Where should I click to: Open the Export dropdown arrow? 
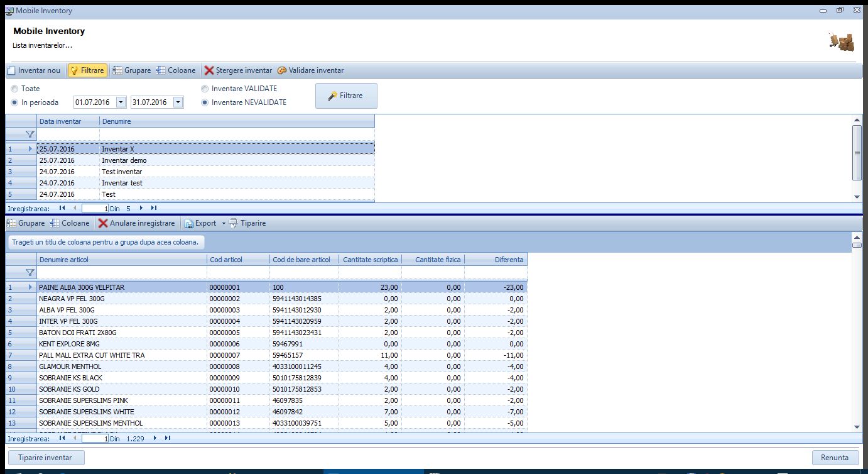(223, 223)
